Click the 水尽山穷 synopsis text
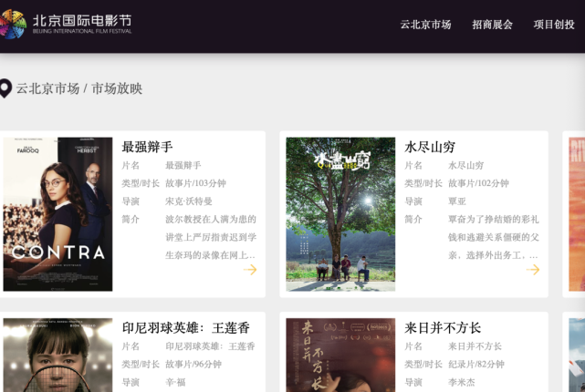 [494, 237]
